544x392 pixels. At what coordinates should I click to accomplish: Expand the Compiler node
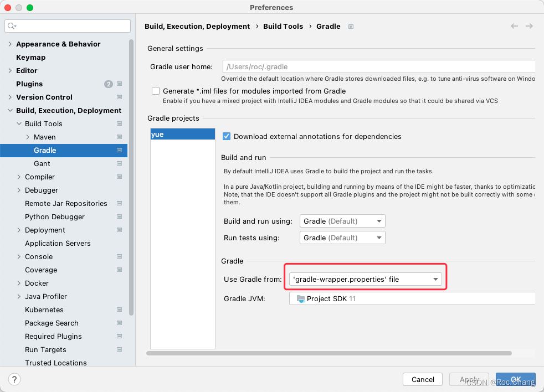click(x=19, y=177)
